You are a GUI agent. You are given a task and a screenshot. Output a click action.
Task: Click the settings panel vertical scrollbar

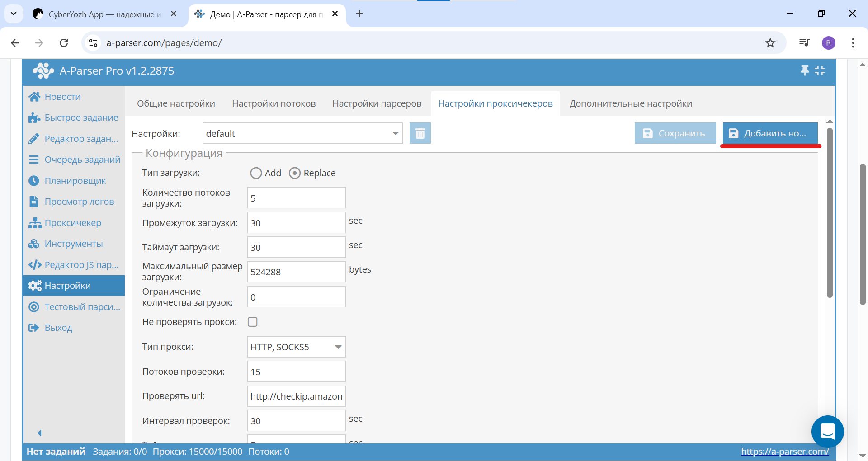pyautogui.click(x=829, y=212)
